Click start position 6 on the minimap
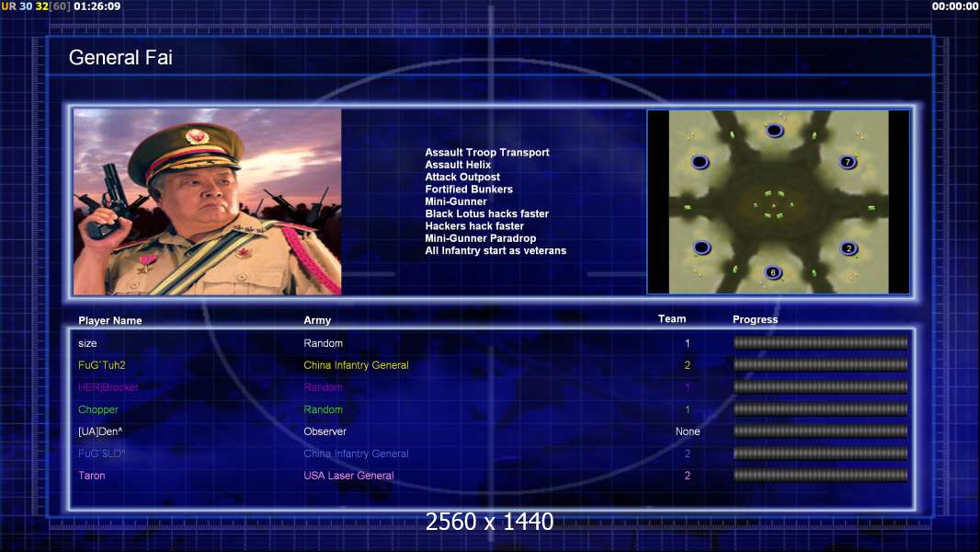The width and height of the screenshot is (980, 552). click(773, 272)
